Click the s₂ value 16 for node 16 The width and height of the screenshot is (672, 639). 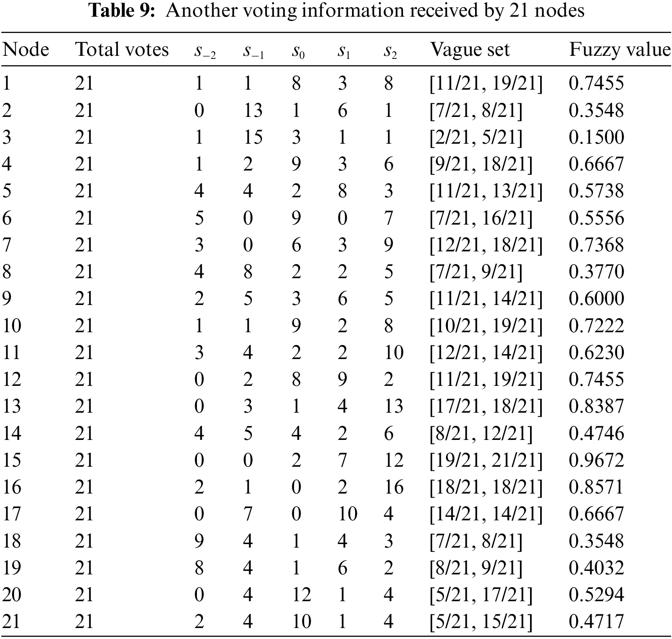[393, 487]
